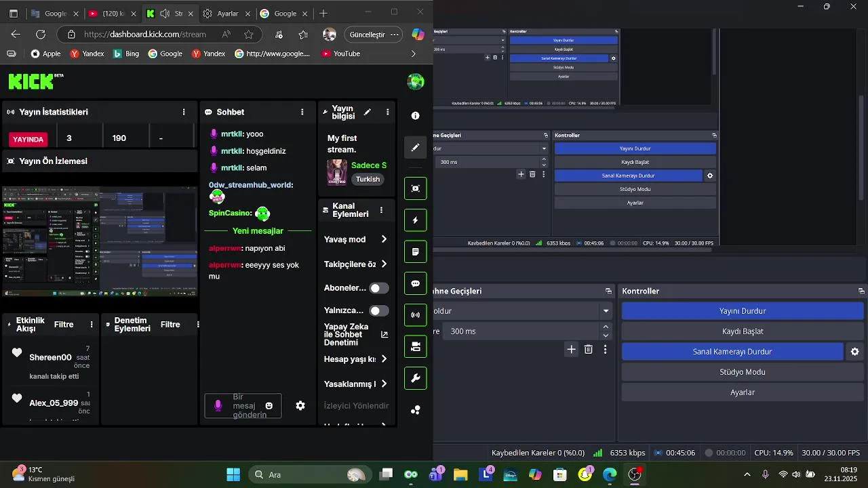
Task: Click the Sadece S category link
Action: (369, 165)
